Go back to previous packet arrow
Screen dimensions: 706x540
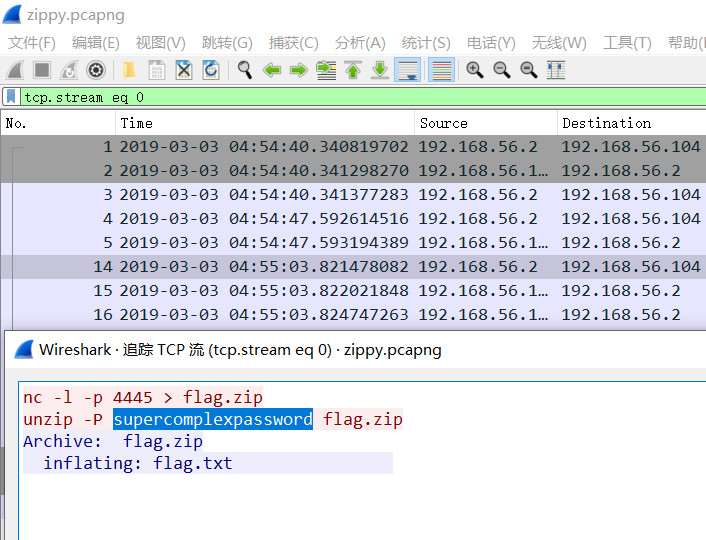coord(272,70)
